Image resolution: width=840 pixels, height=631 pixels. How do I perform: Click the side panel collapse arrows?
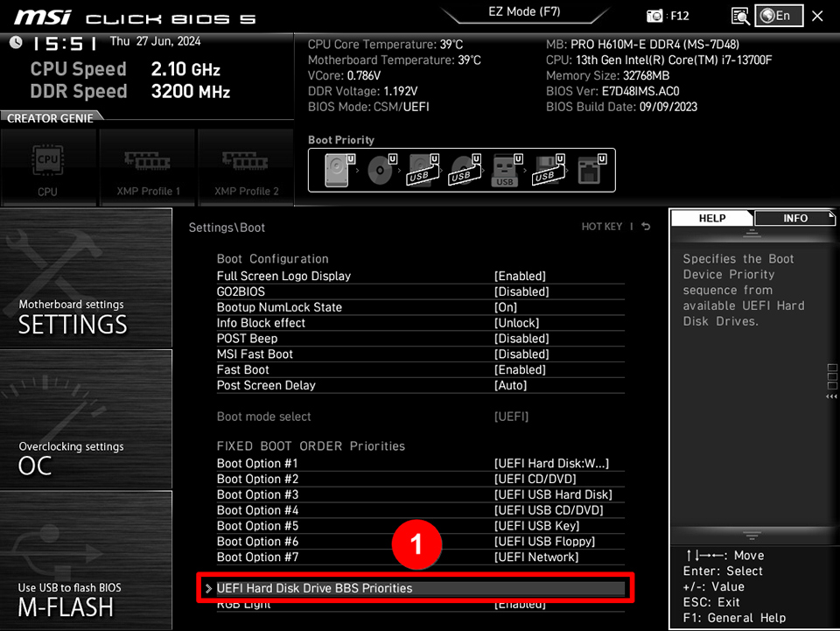(x=831, y=397)
